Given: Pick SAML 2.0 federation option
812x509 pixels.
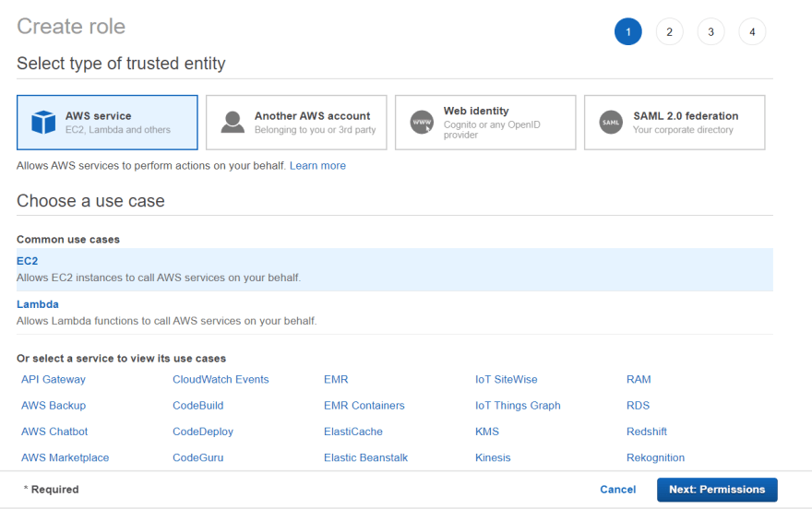Looking at the screenshot, I should 675,123.
